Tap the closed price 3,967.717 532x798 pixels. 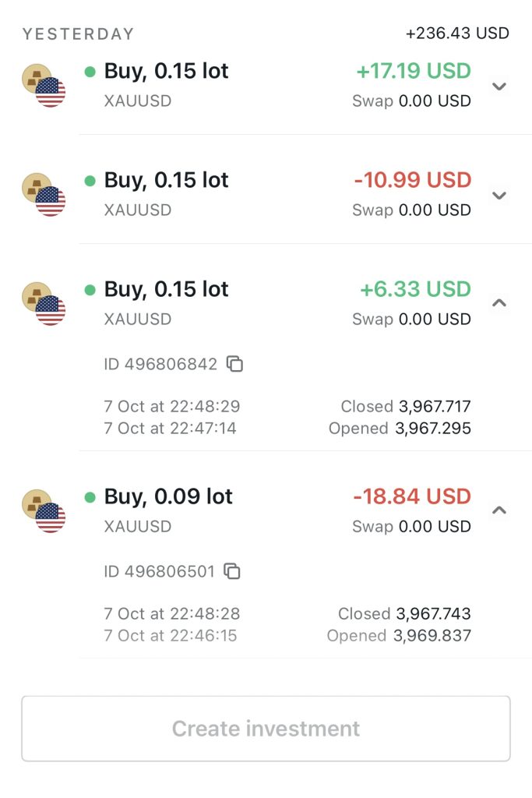[x=435, y=406]
